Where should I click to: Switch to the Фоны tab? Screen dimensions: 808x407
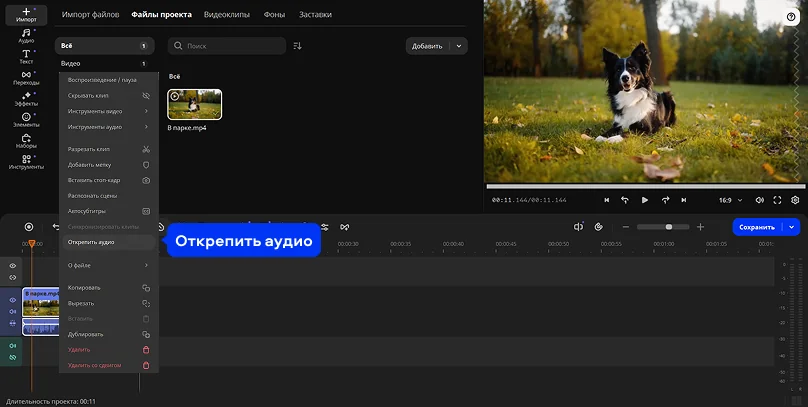(274, 14)
